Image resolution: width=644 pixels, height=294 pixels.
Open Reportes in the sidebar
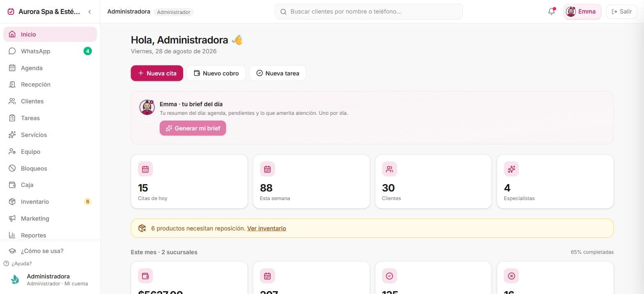[x=50, y=235]
